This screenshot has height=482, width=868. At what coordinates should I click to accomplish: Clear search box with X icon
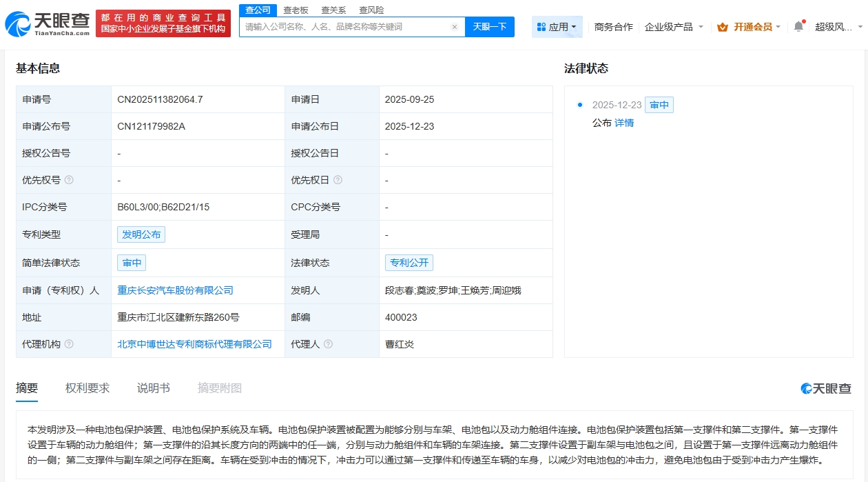point(455,27)
